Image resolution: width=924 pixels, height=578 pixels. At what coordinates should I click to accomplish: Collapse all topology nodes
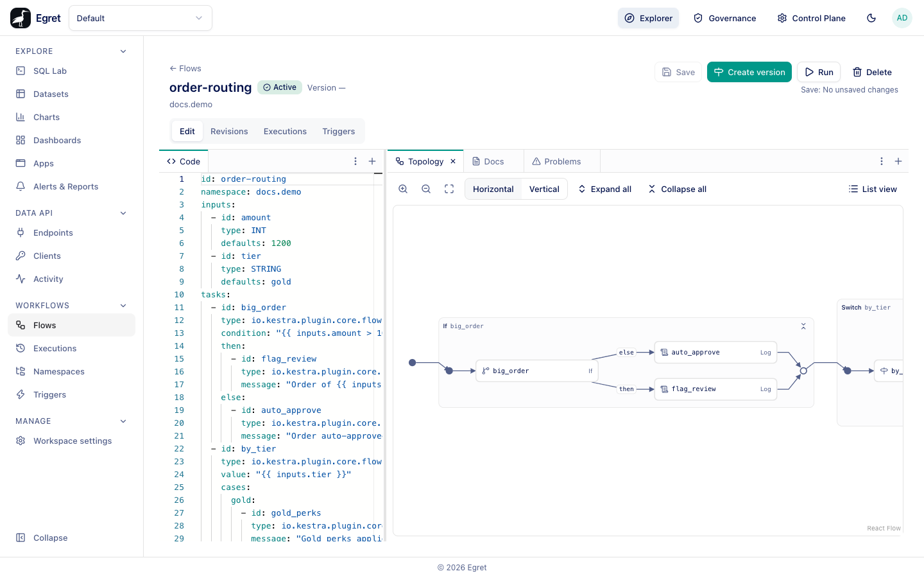(x=677, y=189)
